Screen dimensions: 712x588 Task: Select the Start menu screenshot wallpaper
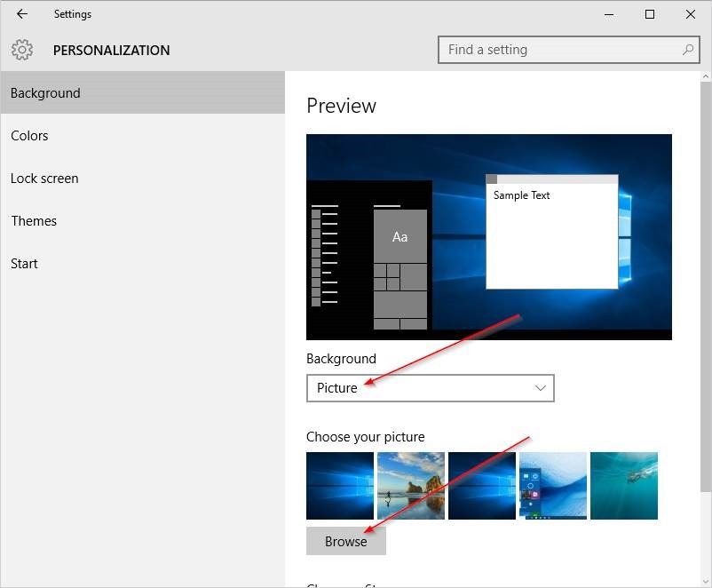[552, 485]
